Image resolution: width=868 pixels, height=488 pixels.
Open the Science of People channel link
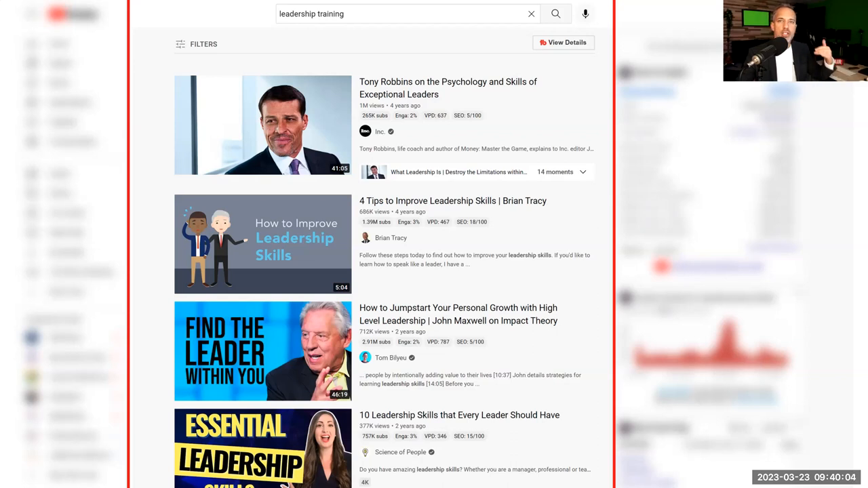(401, 452)
